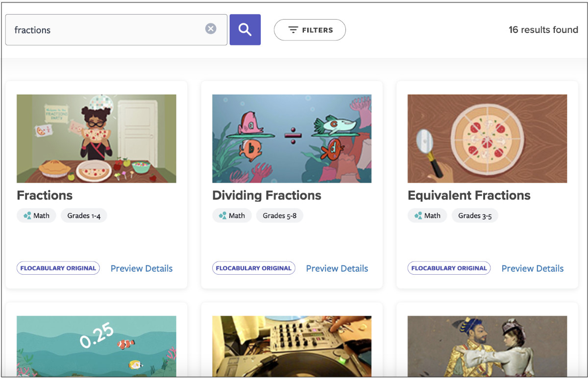Open the Filters button
This screenshot has width=588, height=378.
click(310, 30)
